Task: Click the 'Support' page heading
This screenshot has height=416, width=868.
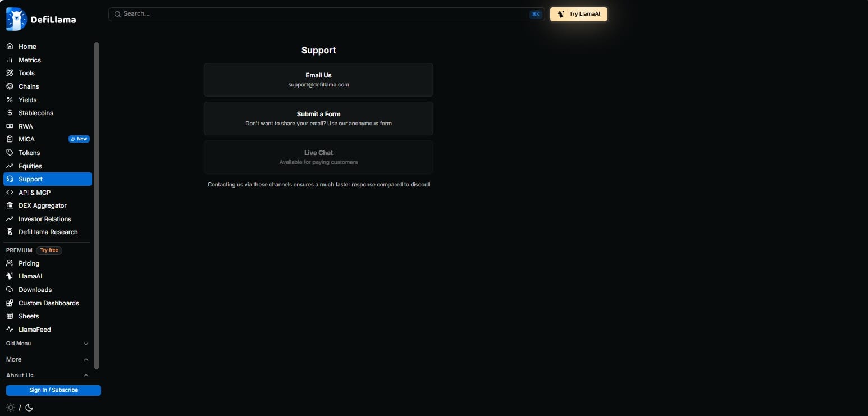Action: coord(318,50)
